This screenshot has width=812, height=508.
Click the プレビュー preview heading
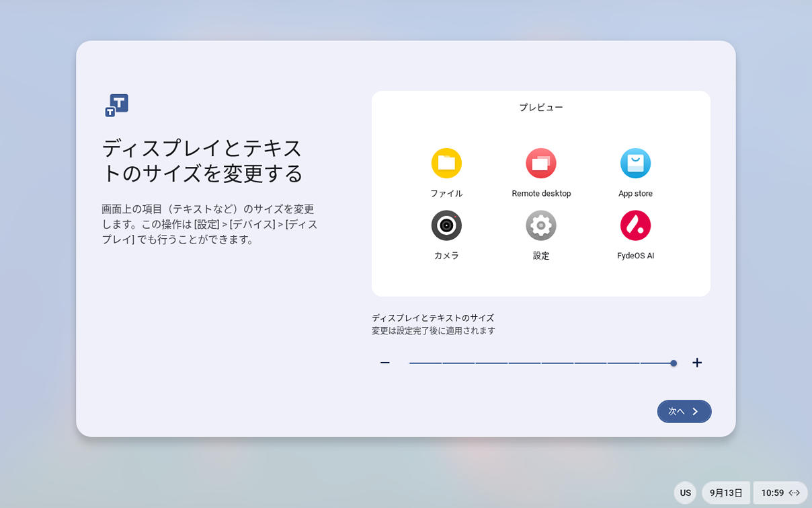[541, 107]
